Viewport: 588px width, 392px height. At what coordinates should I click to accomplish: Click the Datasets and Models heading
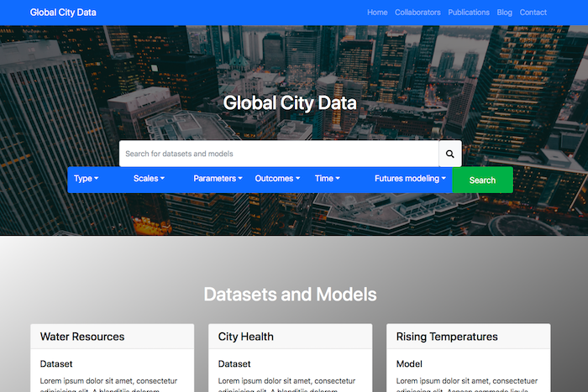[x=291, y=294]
